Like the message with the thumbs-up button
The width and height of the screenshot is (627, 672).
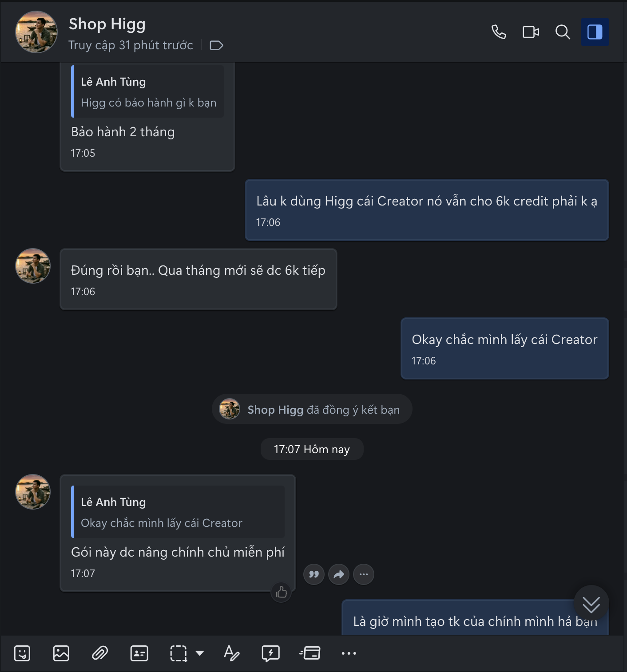281,592
